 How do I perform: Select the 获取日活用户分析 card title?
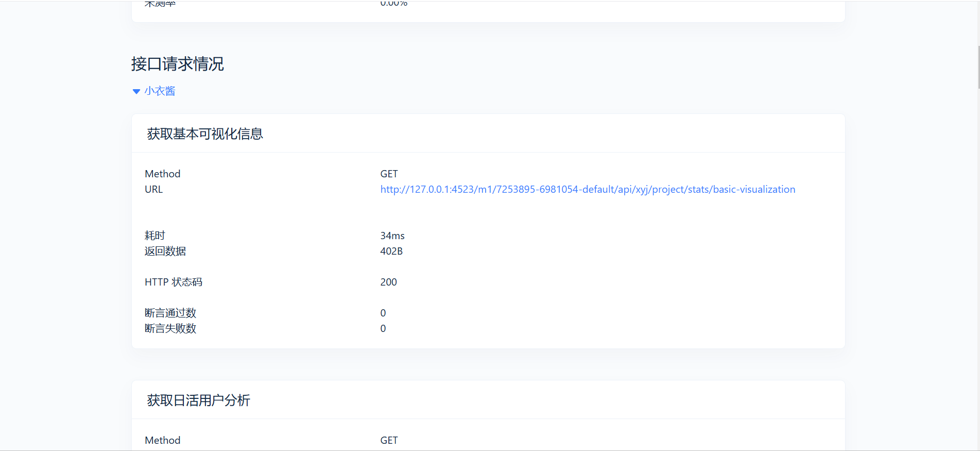(199, 400)
